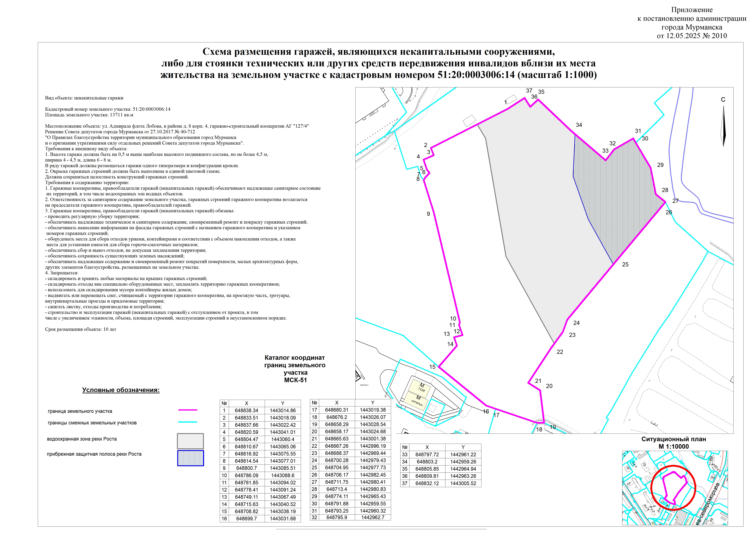Click the Условные обозначения legend heading

[x=121, y=390]
